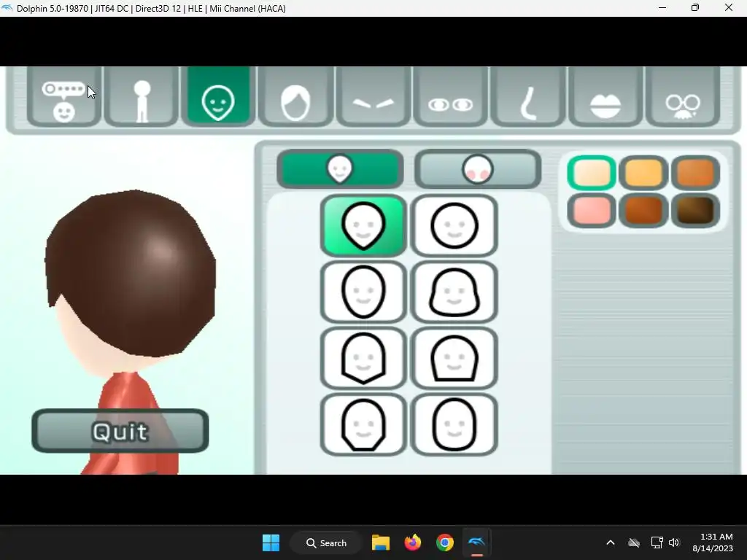Select the yellow-orange skin tone
This screenshot has height=560, width=747.
pos(643,172)
